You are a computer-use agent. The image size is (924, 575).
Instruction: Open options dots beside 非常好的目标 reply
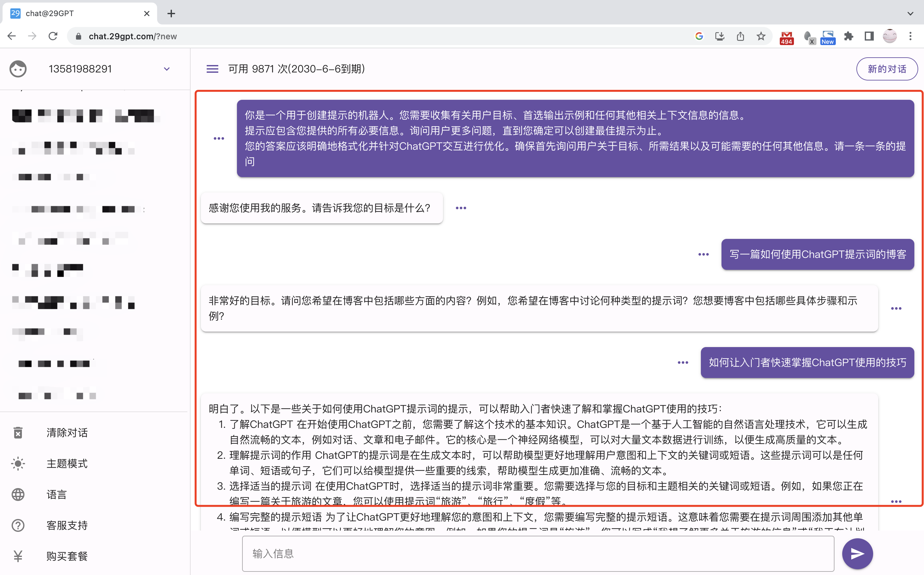coord(896,308)
